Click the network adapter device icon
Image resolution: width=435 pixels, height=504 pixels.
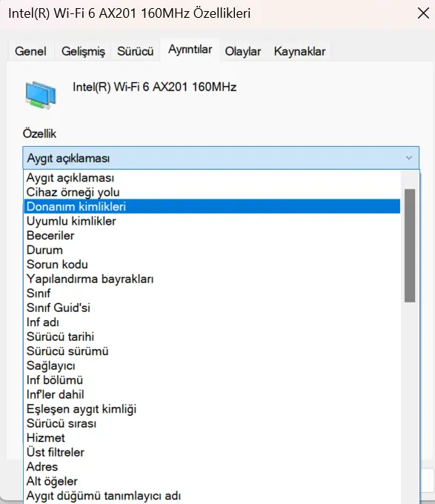click(x=41, y=95)
